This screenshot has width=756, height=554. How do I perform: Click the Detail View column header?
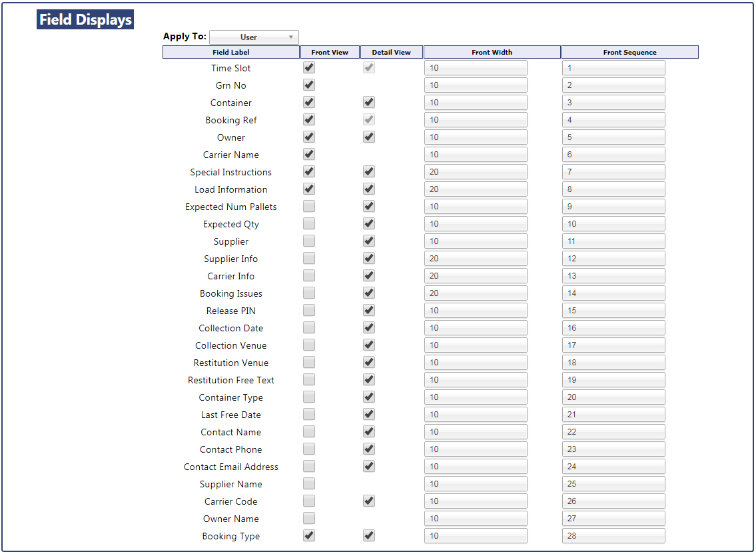pyautogui.click(x=392, y=52)
